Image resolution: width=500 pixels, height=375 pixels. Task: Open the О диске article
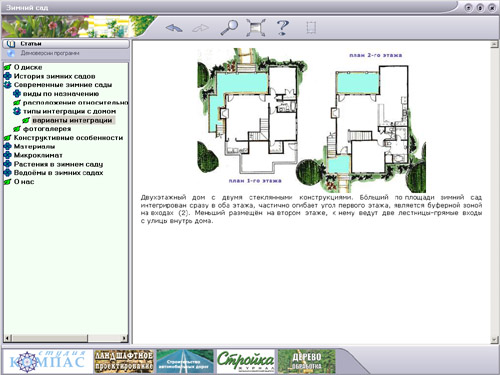click(28, 67)
